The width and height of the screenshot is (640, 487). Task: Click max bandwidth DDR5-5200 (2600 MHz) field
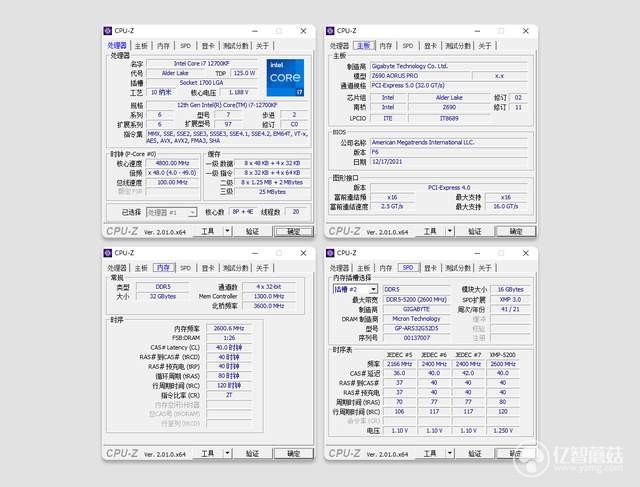point(416,300)
